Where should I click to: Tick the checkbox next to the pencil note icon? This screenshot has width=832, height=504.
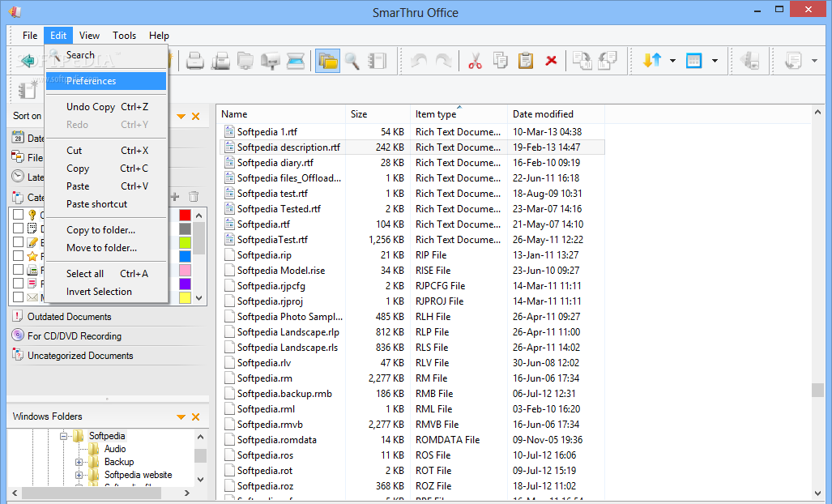tap(18, 242)
